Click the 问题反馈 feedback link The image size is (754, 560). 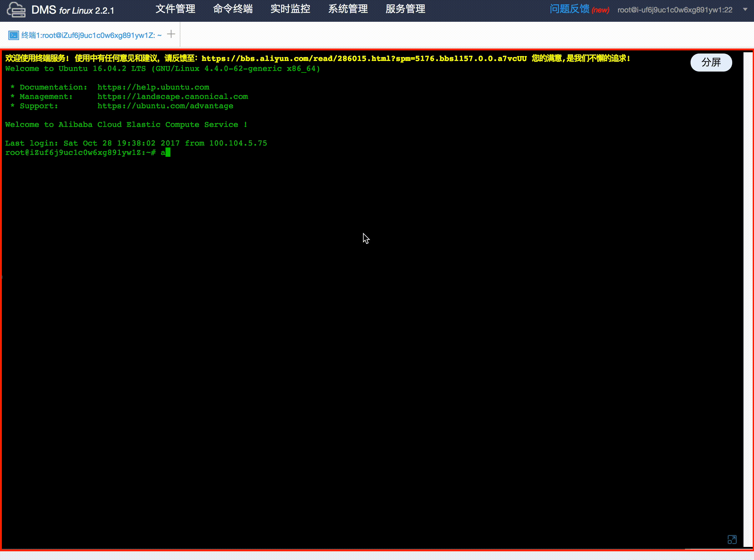pos(569,9)
